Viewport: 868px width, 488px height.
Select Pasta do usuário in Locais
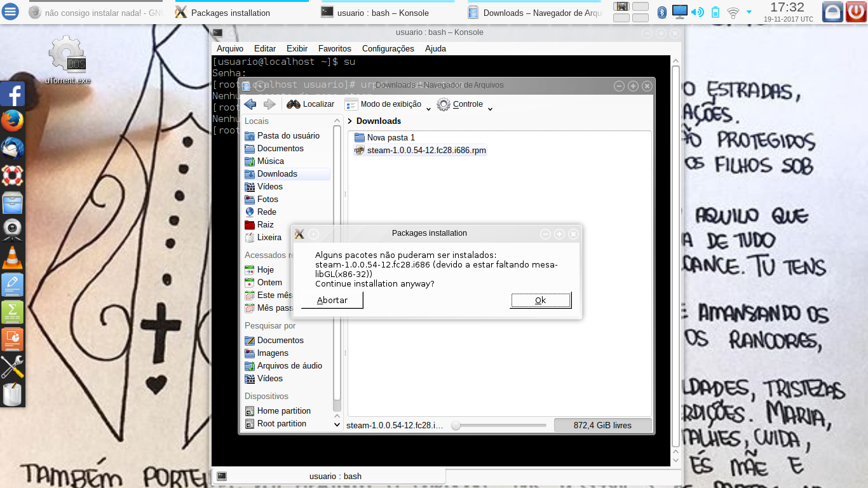tap(287, 135)
